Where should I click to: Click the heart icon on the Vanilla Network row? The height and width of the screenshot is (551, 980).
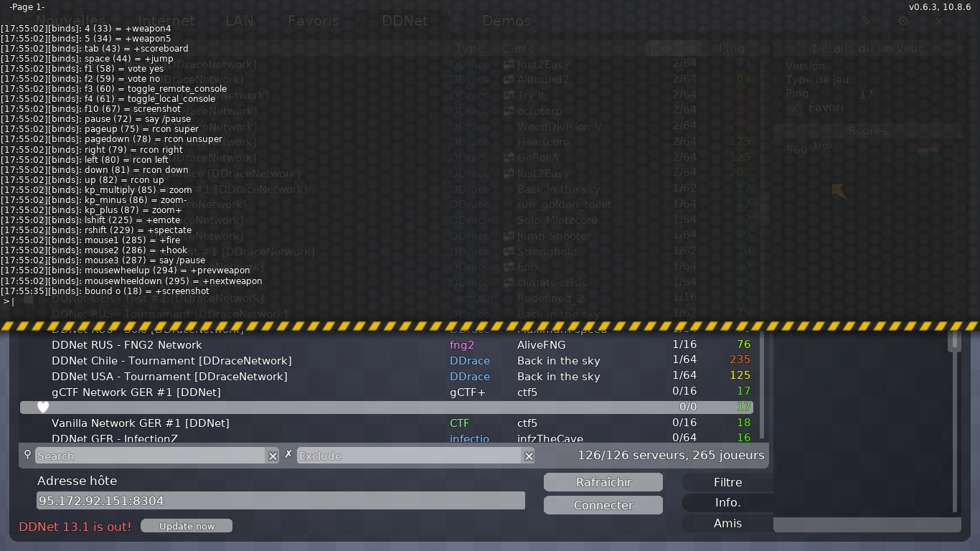pos(42,407)
